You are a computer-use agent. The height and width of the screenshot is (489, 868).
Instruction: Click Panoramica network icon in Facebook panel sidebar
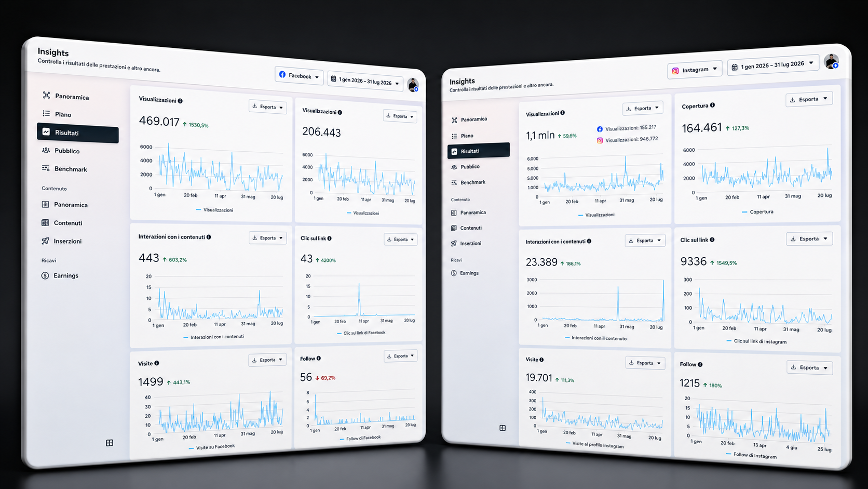pos(46,95)
